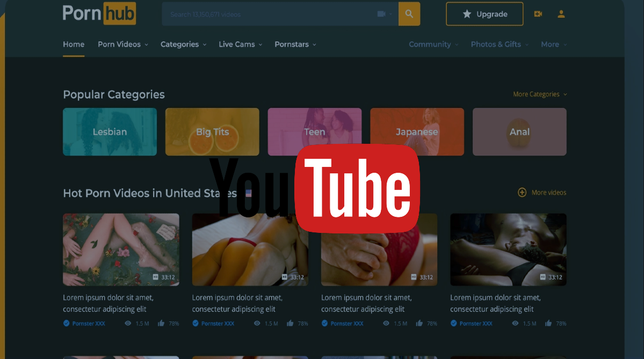Click the United States flag icon

(248, 193)
